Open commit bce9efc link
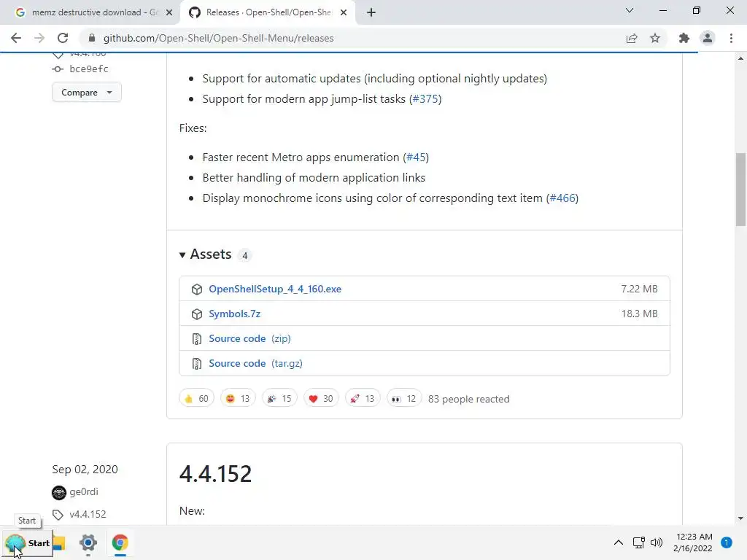 click(88, 69)
